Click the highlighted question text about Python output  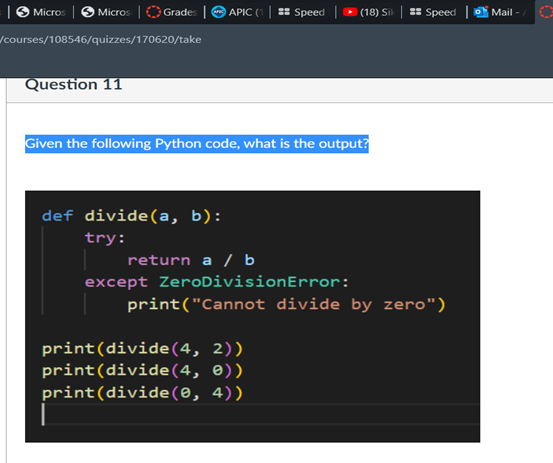tap(197, 144)
